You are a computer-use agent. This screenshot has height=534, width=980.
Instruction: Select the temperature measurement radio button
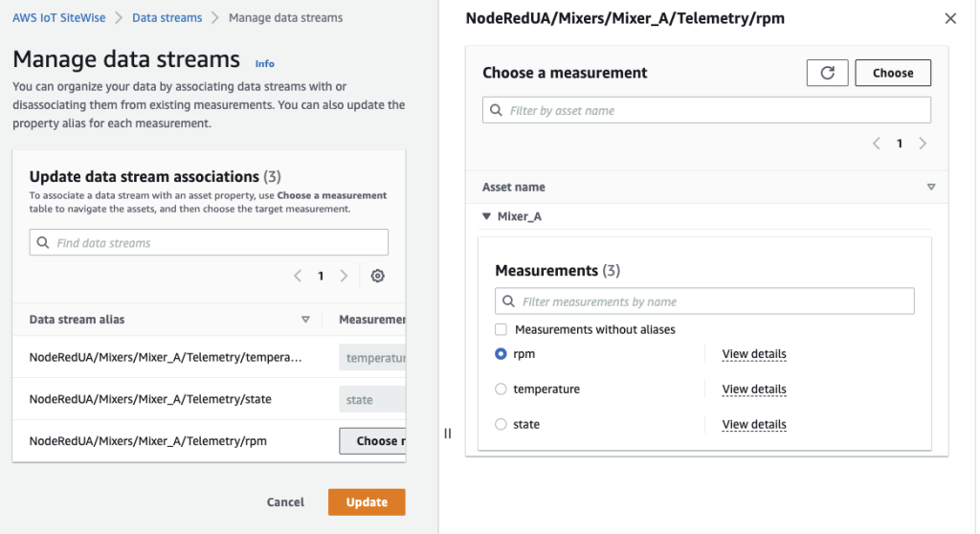pos(501,389)
